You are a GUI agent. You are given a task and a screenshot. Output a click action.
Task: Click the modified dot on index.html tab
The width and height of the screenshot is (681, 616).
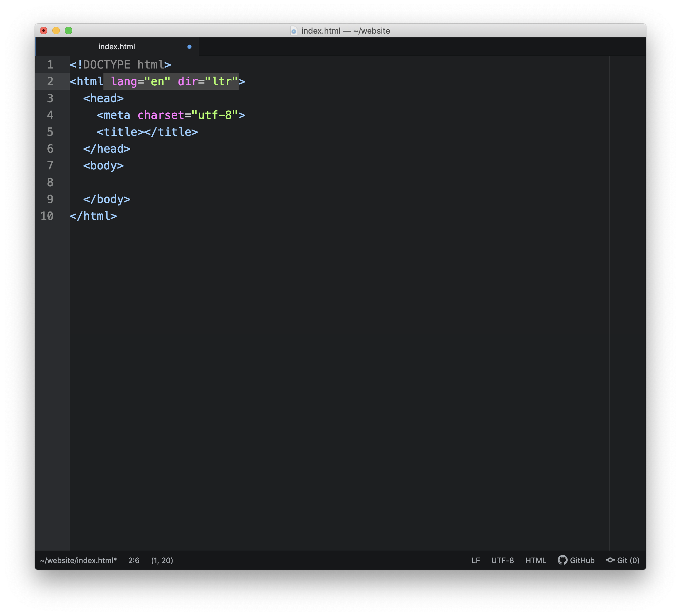(x=189, y=47)
